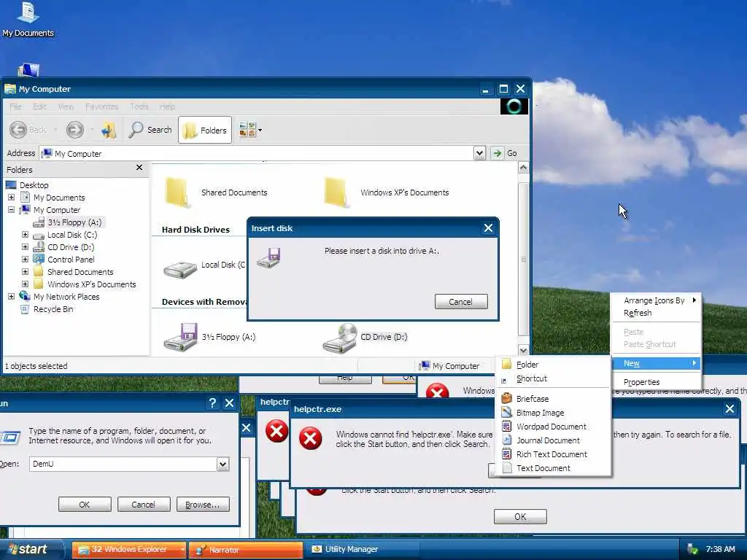Select Local Disk drive icon in content pane
Screen dimensions: 747x560
coord(180,270)
